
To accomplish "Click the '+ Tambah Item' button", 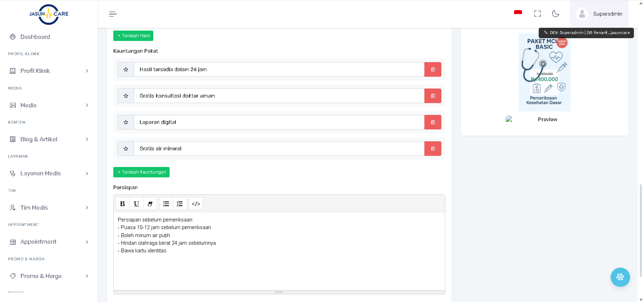I will (133, 36).
